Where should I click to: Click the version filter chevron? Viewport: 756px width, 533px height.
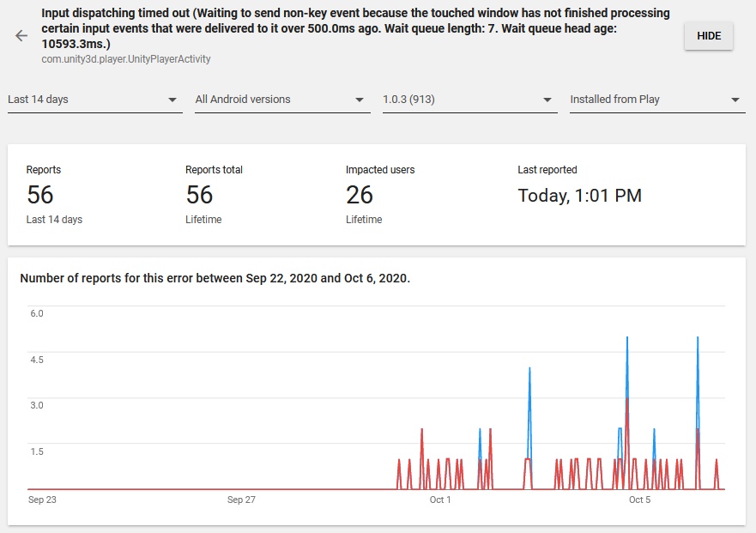point(547,99)
